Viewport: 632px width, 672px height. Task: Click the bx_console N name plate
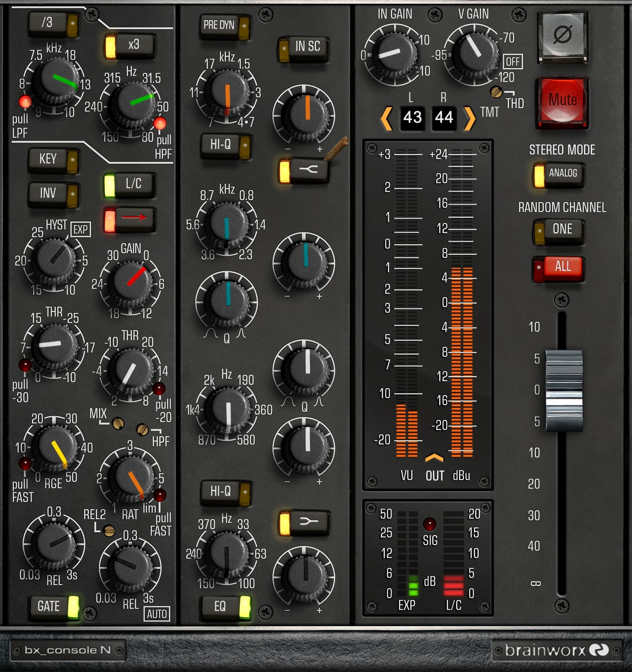click(67, 650)
